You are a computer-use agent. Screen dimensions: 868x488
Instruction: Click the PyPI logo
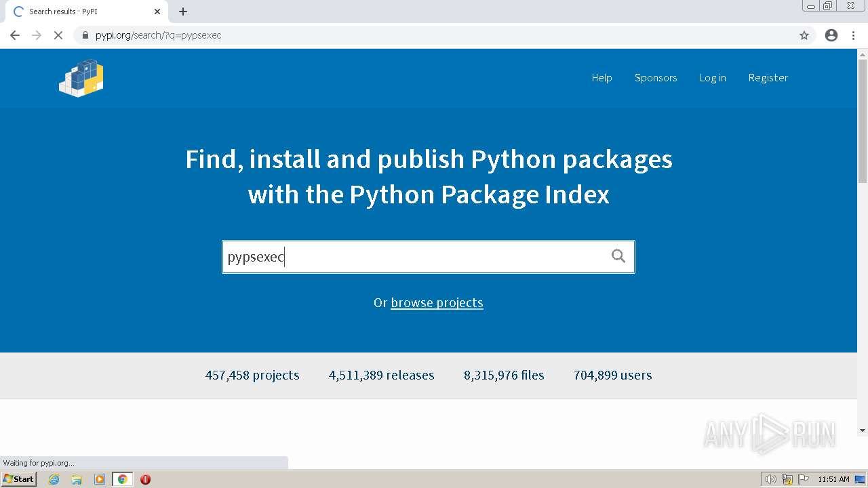pyautogui.click(x=81, y=78)
